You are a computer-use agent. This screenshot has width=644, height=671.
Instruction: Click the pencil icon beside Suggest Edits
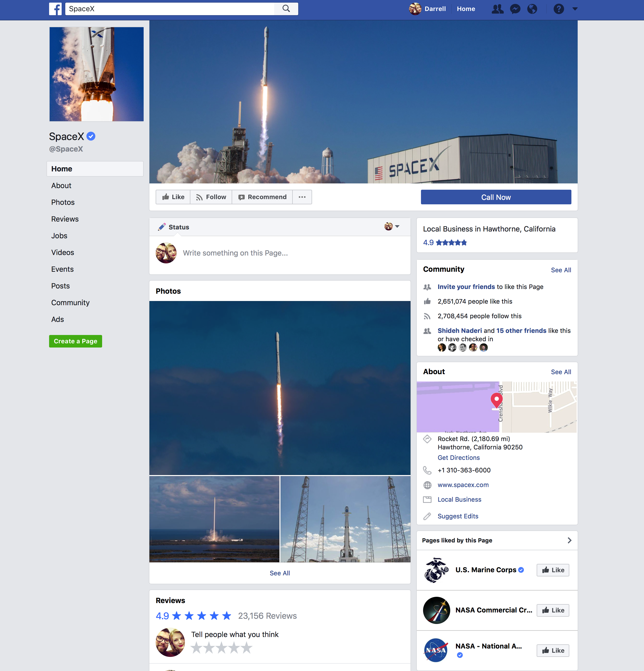[x=427, y=516]
